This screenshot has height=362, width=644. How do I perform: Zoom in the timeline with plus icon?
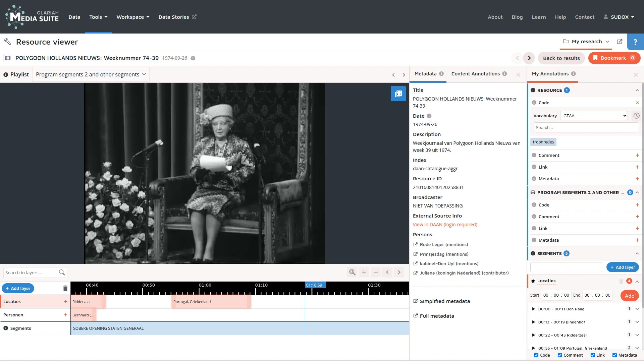click(364, 272)
